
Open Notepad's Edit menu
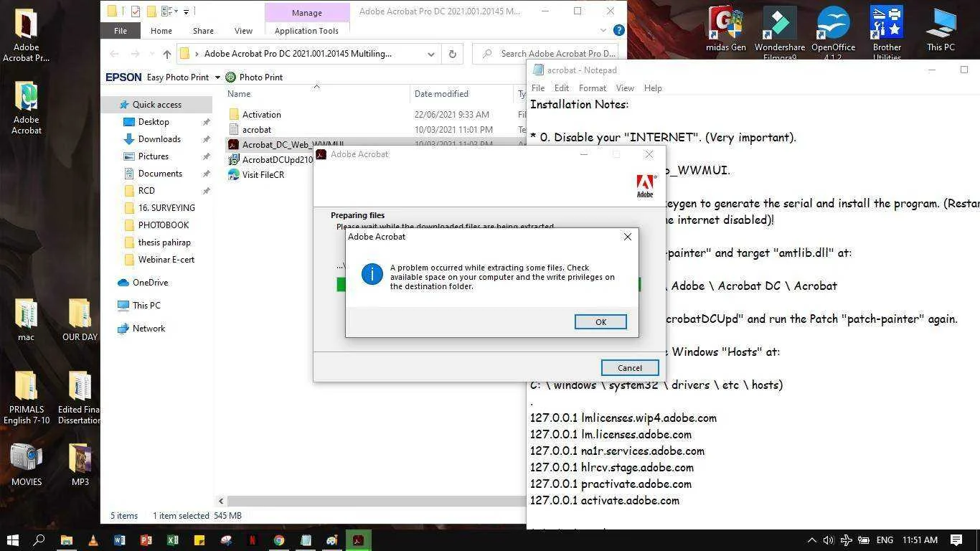pos(562,88)
